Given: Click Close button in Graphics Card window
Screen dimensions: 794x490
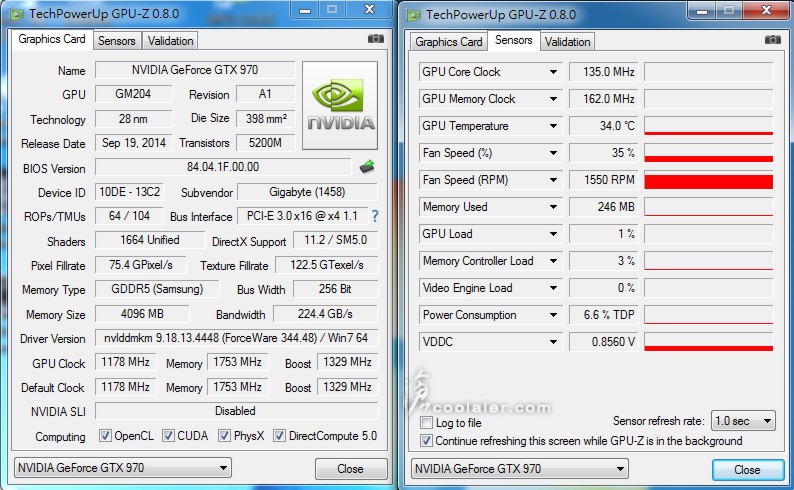Looking at the screenshot, I should [x=350, y=469].
